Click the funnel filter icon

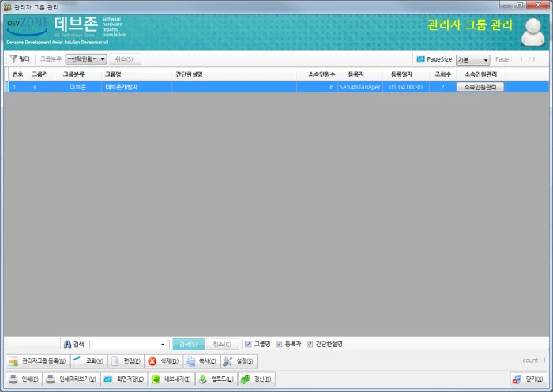click(x=13, y=58)
